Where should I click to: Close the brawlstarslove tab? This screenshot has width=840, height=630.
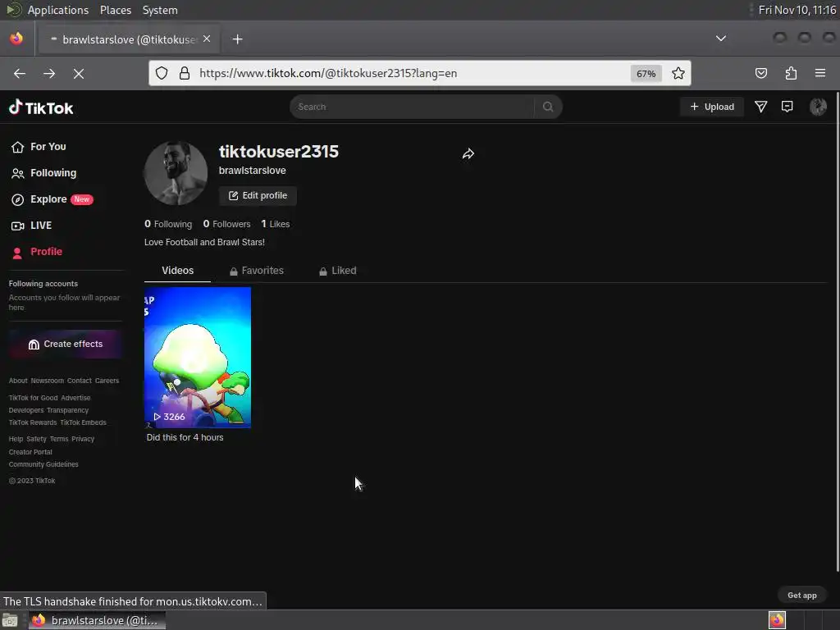coord(207,39)
